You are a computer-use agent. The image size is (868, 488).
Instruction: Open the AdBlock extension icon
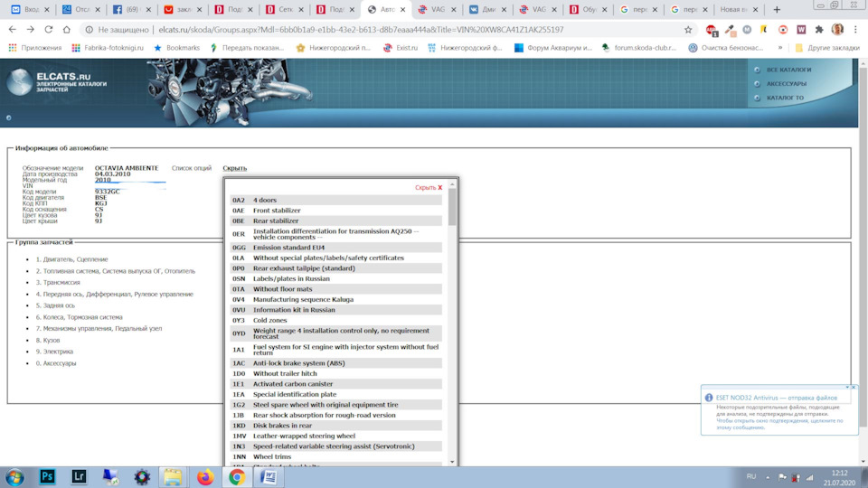(x=712, y=30)
